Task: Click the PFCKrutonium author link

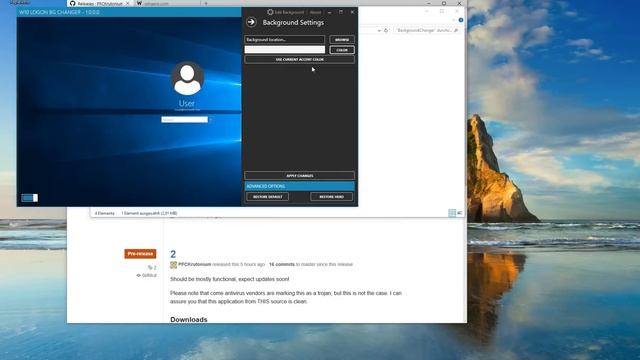Action: click(x=195, y=264)
